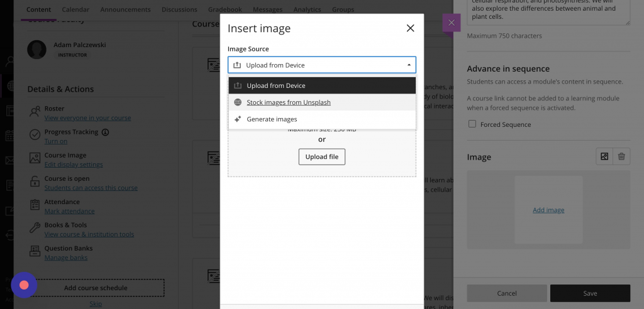Image resolution: width=644 pixels, height=309 pixels.
Task: Select Upload from Device option
Action: click(x=322, y=85)
